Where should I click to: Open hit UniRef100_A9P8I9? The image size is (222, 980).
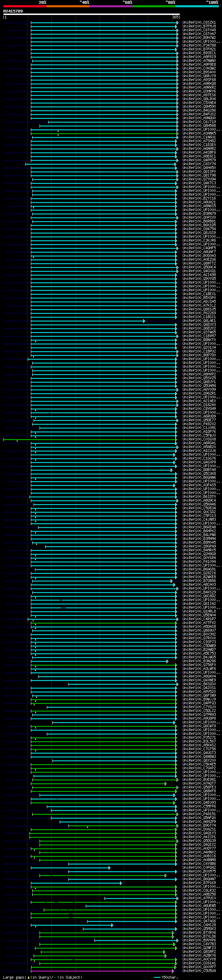pos(199,57)
